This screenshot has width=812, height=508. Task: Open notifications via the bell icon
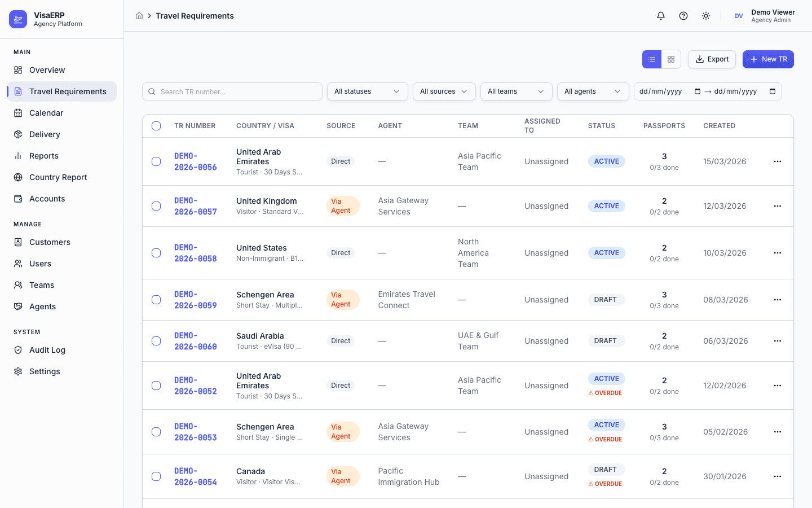[x=660, y=16]
